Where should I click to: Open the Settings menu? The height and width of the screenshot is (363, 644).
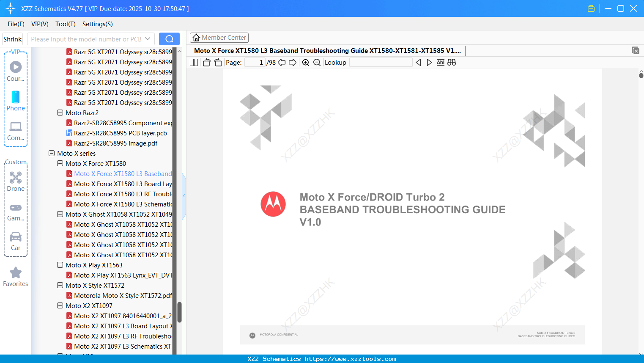[x=97, y=24]
